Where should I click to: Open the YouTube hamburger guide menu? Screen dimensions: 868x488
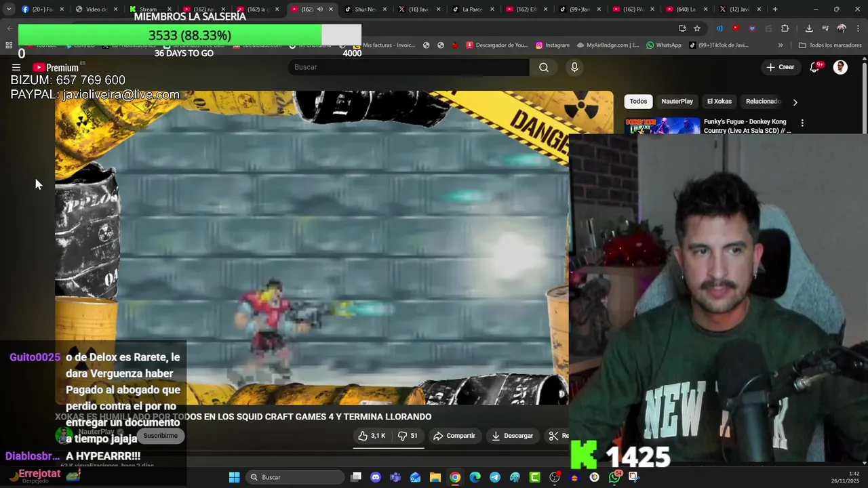click(x=16, y=67)
